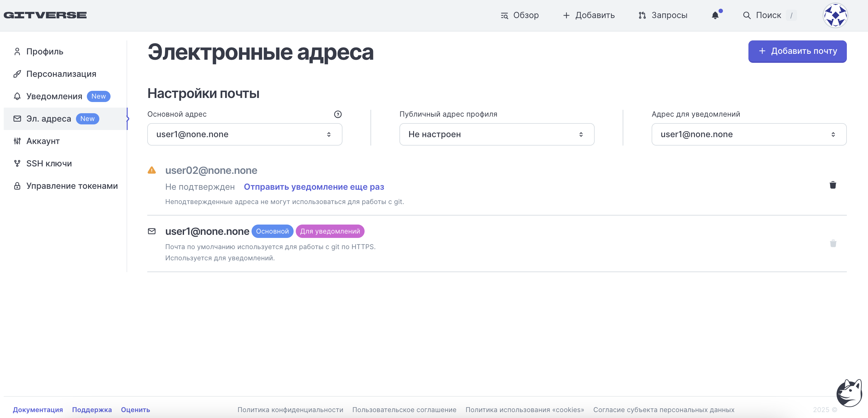
Task: Click the Обзор overview icon
Action: (504, 16)
